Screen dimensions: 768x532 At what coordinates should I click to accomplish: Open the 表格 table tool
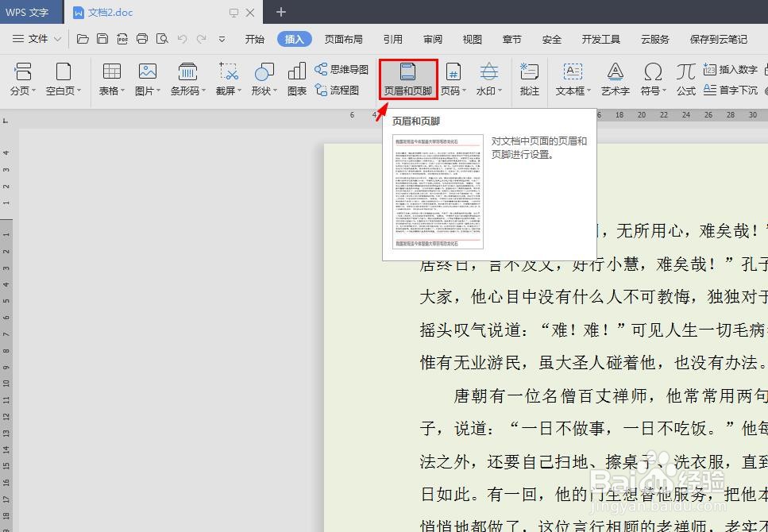click(112, 79)
